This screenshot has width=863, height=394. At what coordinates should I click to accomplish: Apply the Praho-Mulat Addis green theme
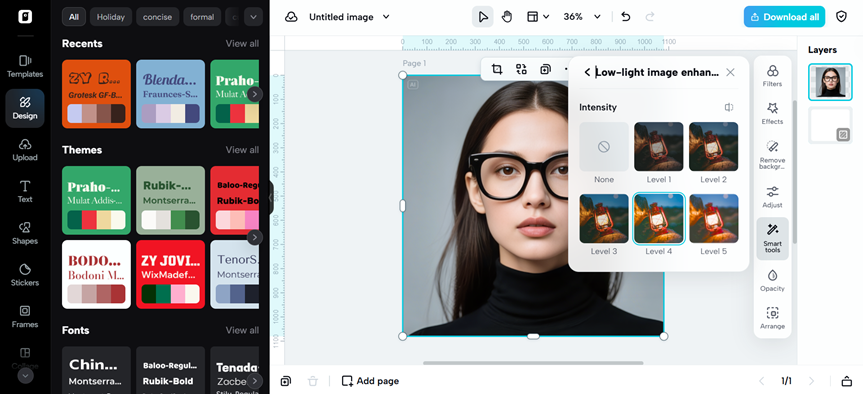pyautogui.click(x=96, y=200)
